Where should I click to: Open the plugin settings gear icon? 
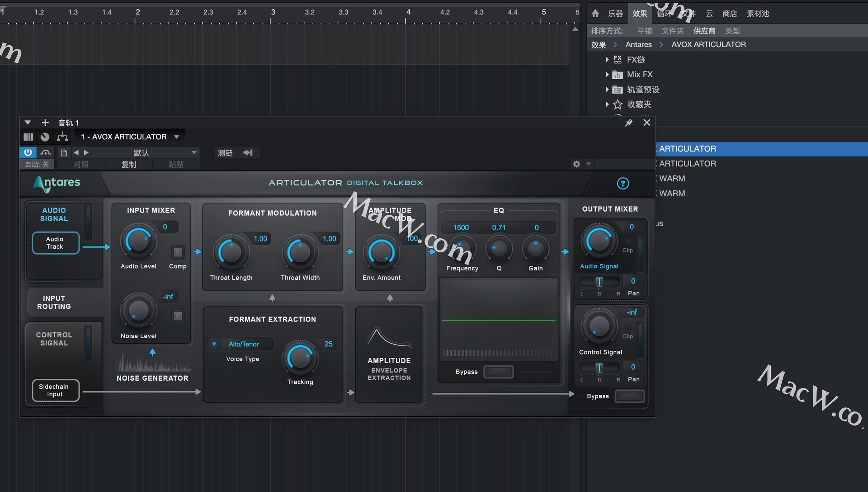(576, 164)
